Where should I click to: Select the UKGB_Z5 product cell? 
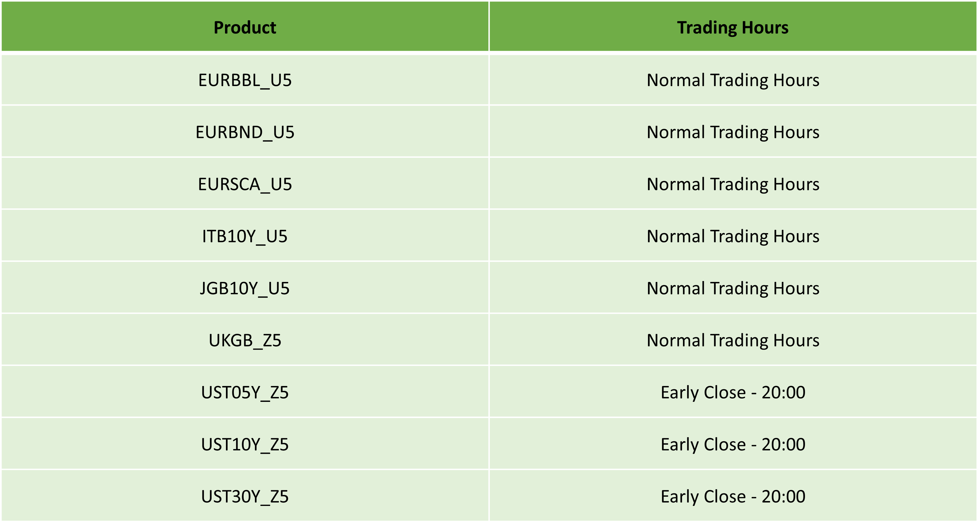[x=245, y=340]
